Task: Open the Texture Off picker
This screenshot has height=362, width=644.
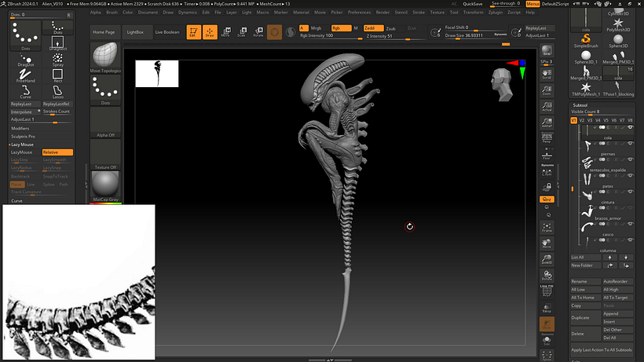Action: pyautogui.click(x=105, y=155)
